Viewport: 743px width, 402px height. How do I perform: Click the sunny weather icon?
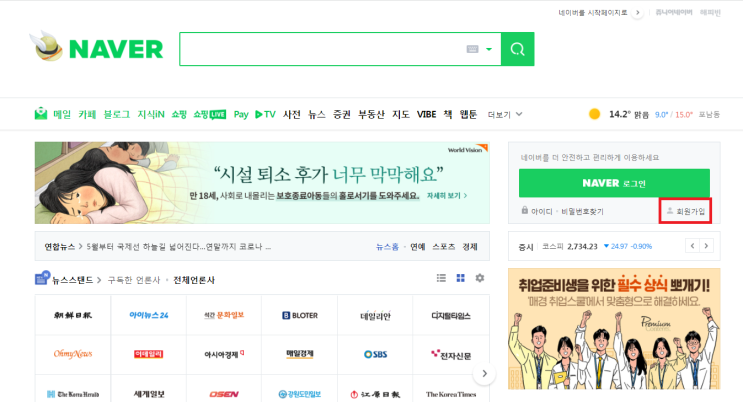click(x=594, y=114)
